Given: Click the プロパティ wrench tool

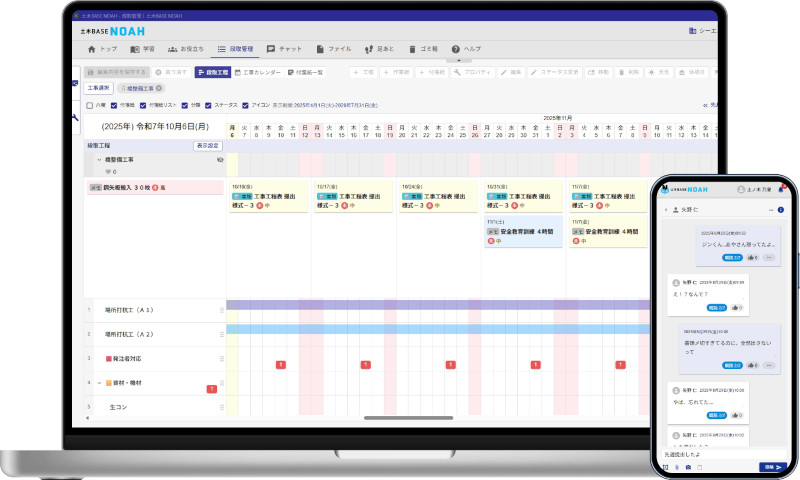Looking at the screenshot, I should click(x=457, y=73).
